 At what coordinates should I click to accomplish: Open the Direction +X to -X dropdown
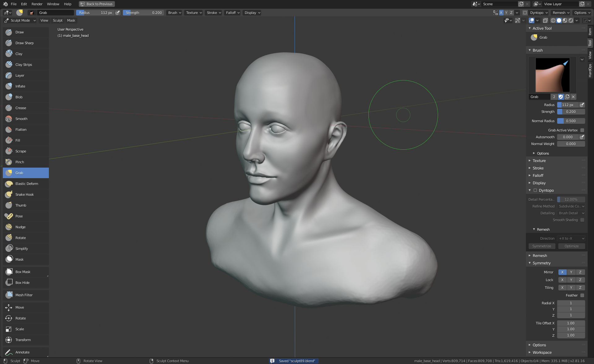[571, 238]
